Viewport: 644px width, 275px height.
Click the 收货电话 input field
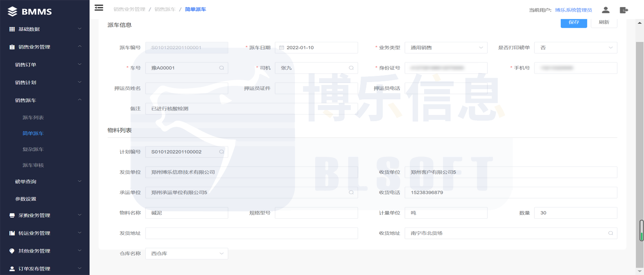(511, 192)
